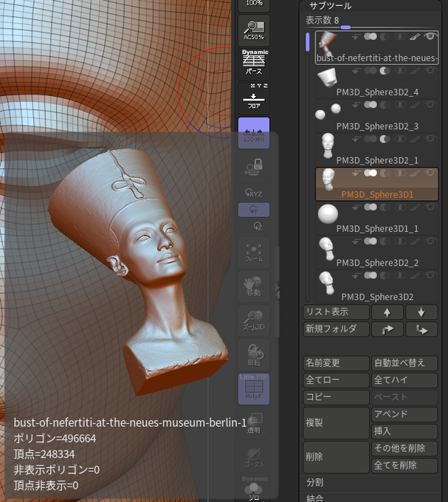Viewport: 448px width, 502px height.
Task: Open the サブツール panel header
Action: pos(331,6)
